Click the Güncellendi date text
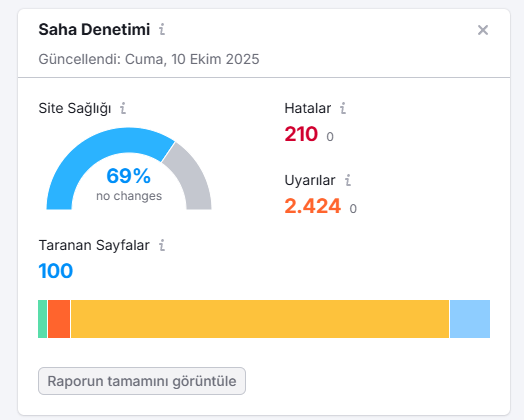Viewport: 524px width, 420px height. click(149, 59)
